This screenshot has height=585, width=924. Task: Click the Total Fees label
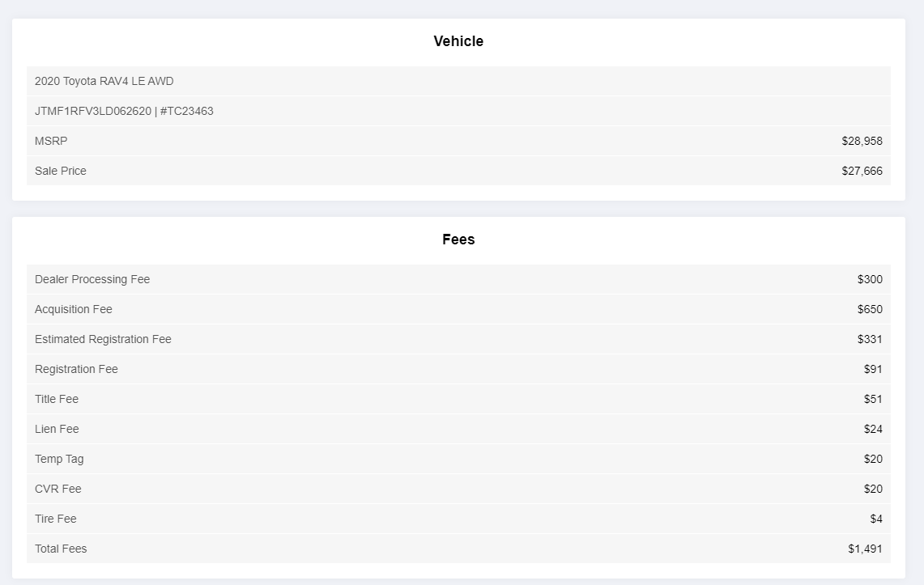click(x=61, y=549)
